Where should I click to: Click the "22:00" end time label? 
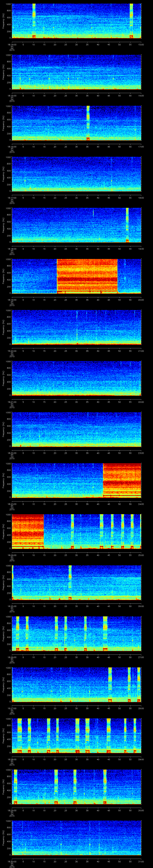tap(141, 402)
